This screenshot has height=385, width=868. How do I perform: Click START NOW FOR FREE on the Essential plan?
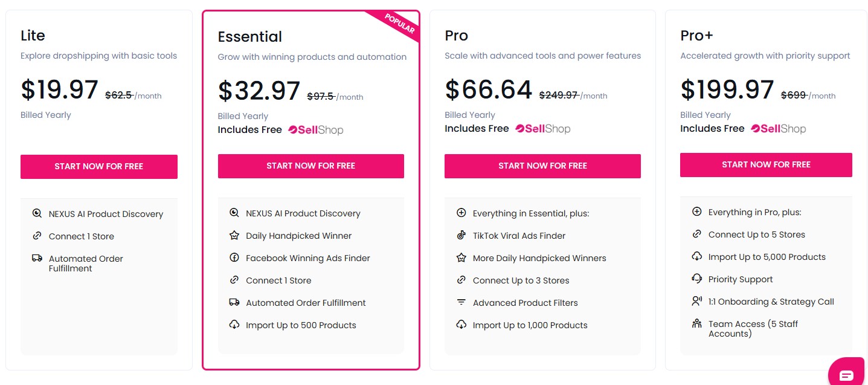[310, 166]
